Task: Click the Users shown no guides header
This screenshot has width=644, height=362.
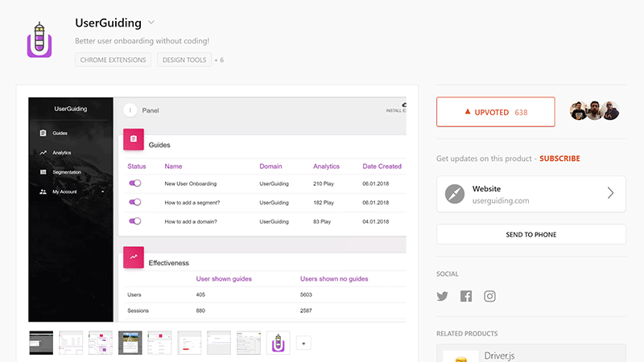Action: click(334, 278)
